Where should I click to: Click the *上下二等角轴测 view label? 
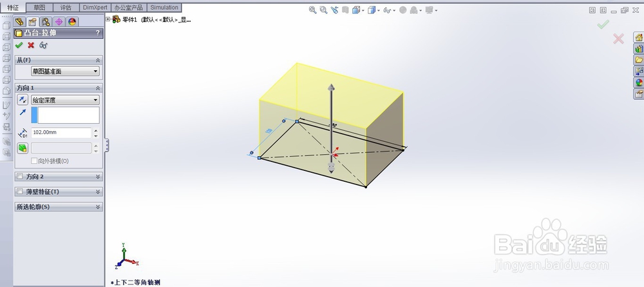coord(135,282)
